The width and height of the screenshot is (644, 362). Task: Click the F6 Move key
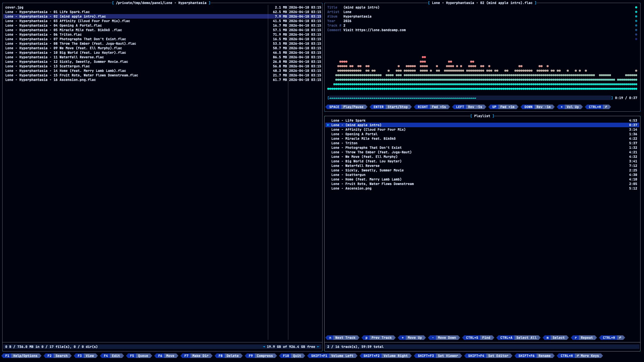166,356
